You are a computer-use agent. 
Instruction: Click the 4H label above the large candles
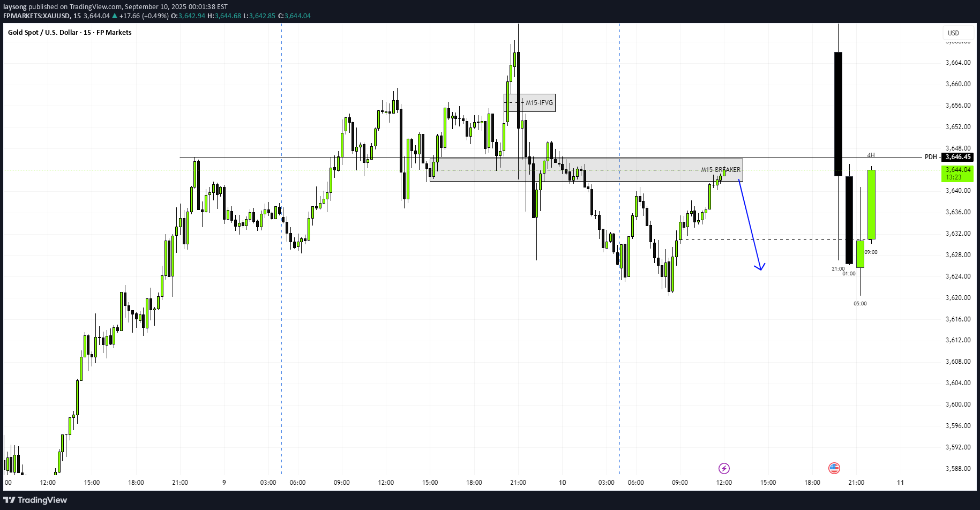point(871,155)
